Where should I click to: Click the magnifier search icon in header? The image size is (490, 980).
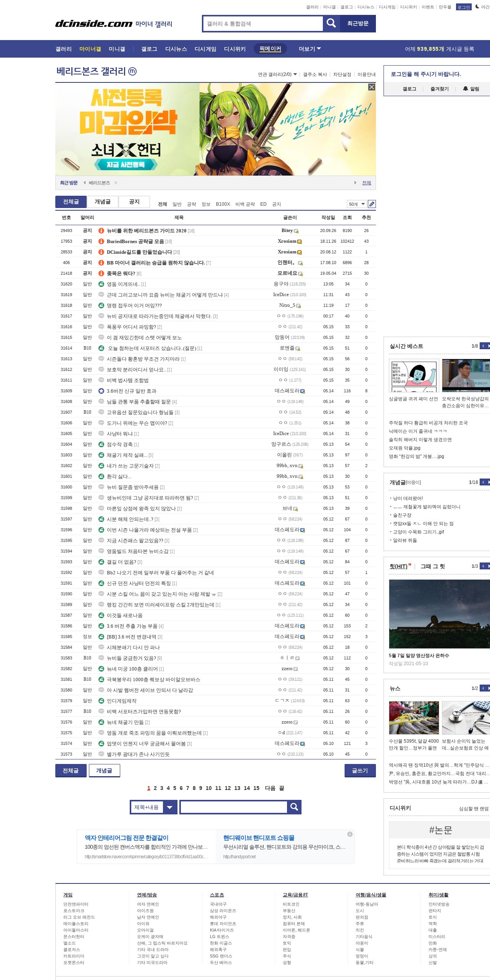331,24
